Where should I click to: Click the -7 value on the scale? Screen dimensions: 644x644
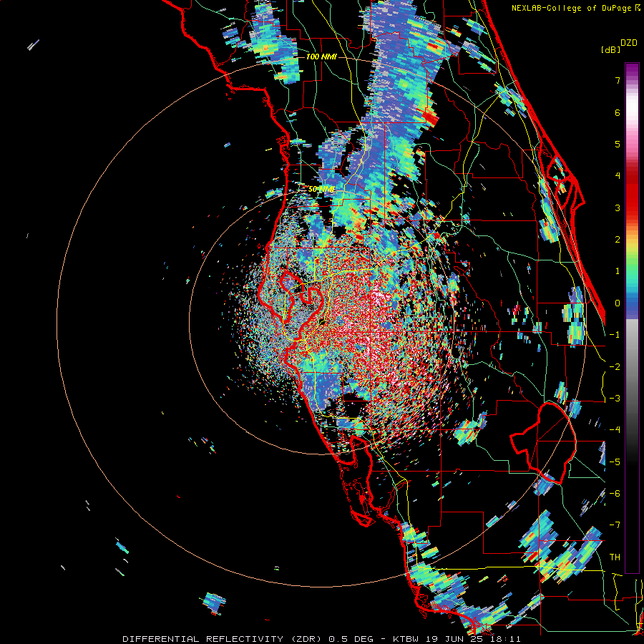(x=615, y=525)
